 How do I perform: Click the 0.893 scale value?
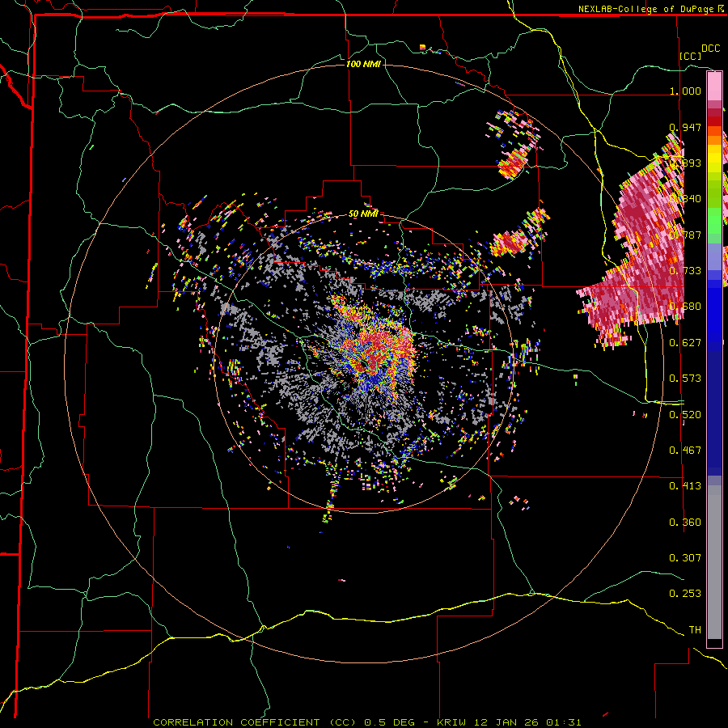(685, 163)
